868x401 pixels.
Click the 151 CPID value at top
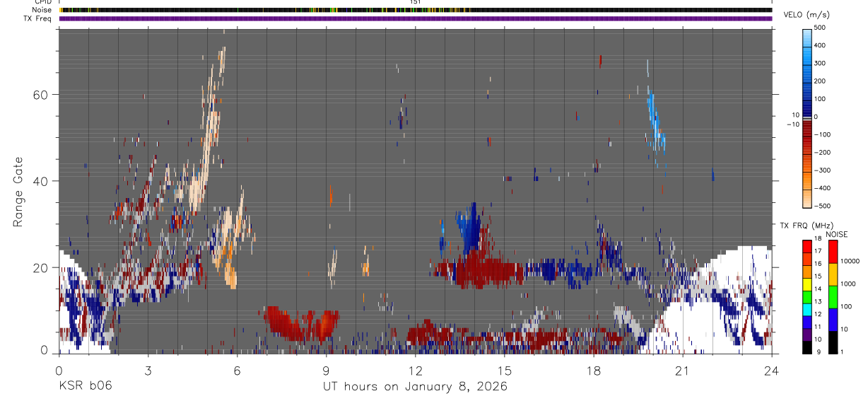click(415, 2)
